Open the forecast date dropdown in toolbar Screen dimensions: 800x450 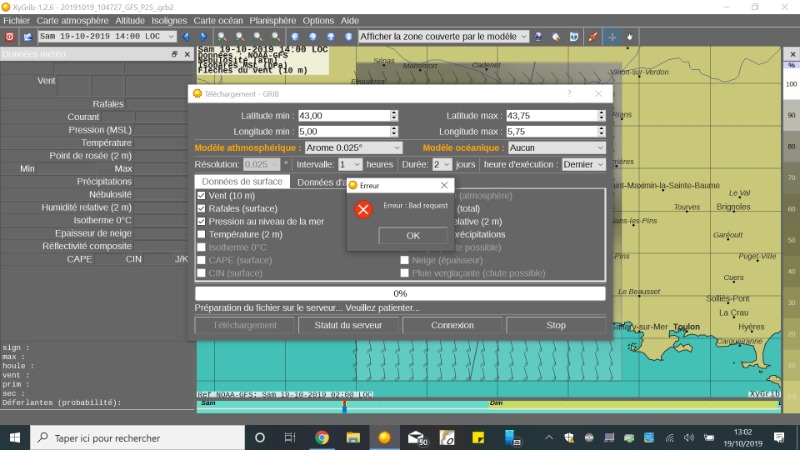click(107, 36)
